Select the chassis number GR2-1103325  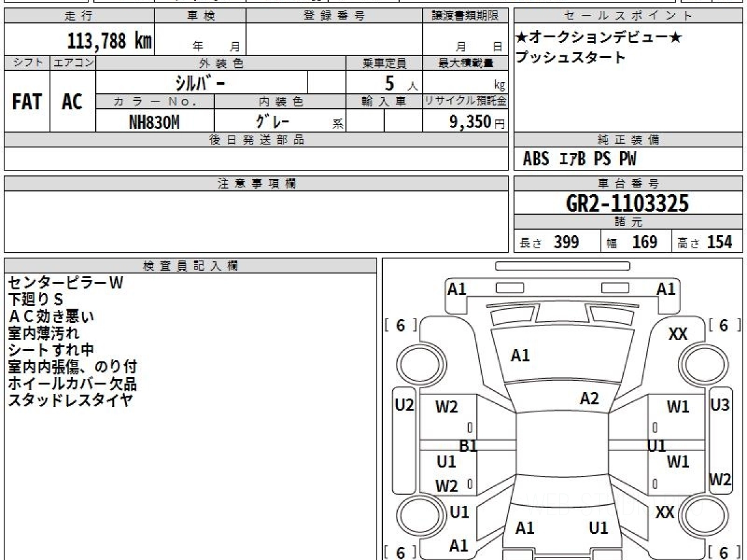pos(627,203)
